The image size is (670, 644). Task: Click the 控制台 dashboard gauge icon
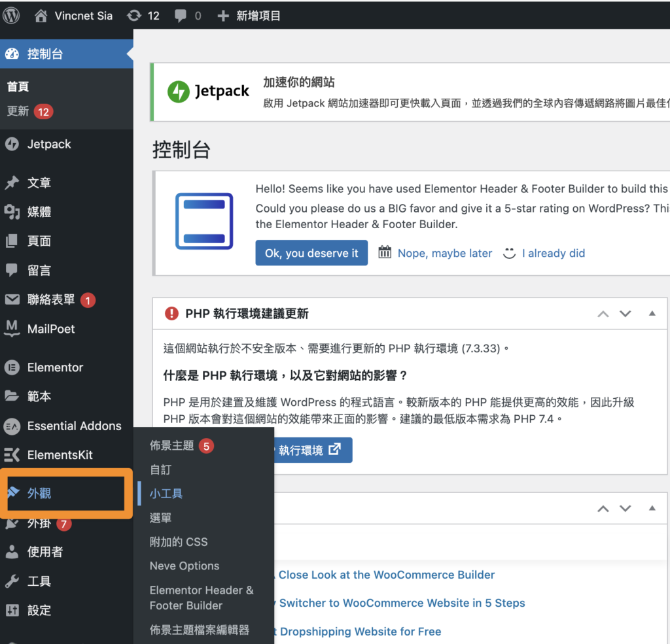click(12, 54)
